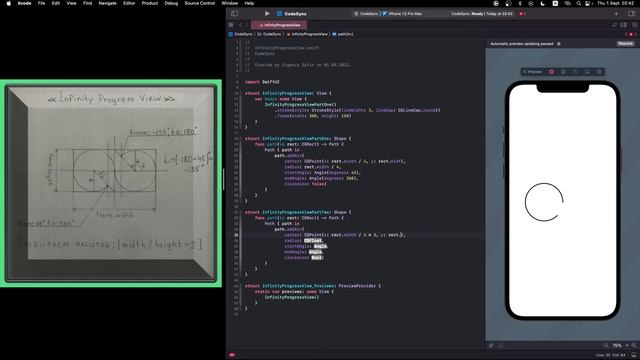
Task: Click InfinityProgressView file in jump bar
Action: pos(307,34)
